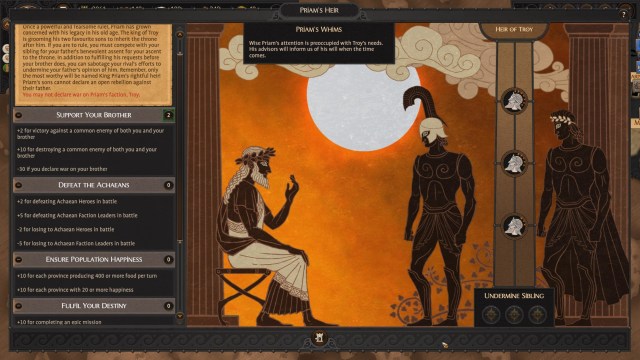Open the help question mark button

623,15
